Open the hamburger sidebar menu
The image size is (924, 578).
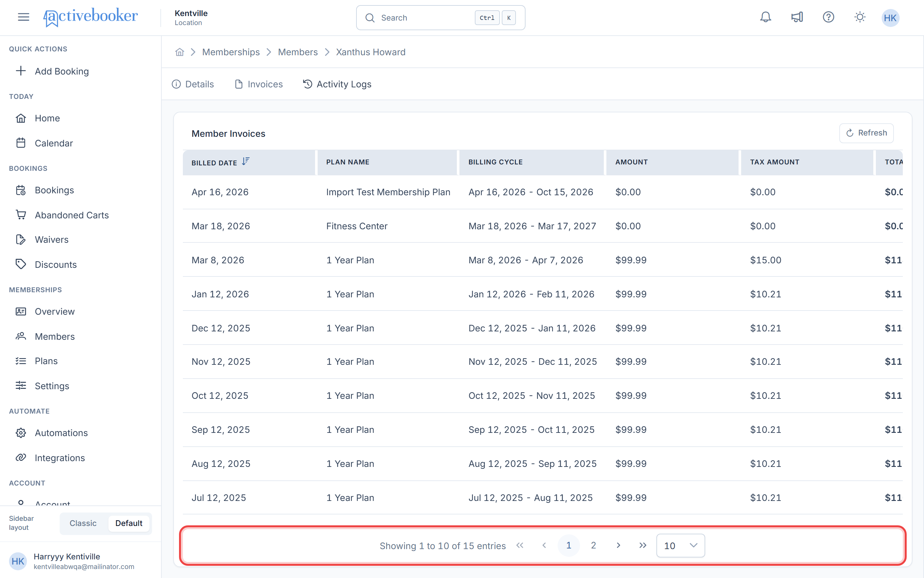point(23,17)
